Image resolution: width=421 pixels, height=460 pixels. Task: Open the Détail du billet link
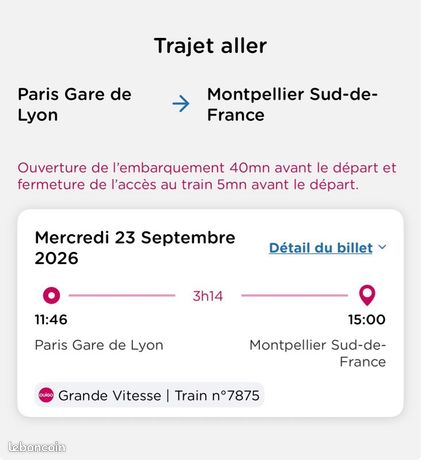321,248
